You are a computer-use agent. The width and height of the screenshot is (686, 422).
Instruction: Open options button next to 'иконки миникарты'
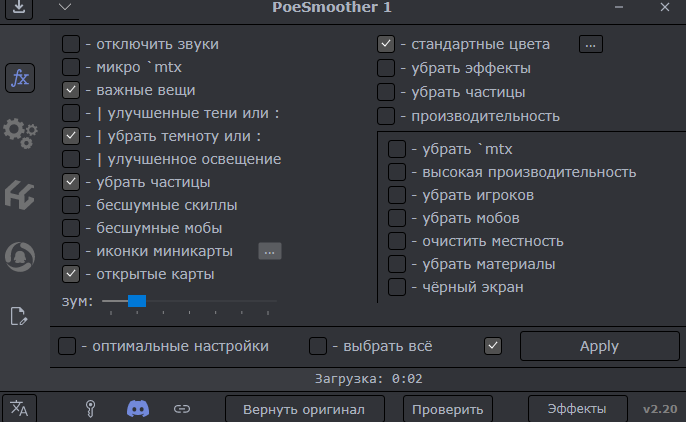click(270, 251)
